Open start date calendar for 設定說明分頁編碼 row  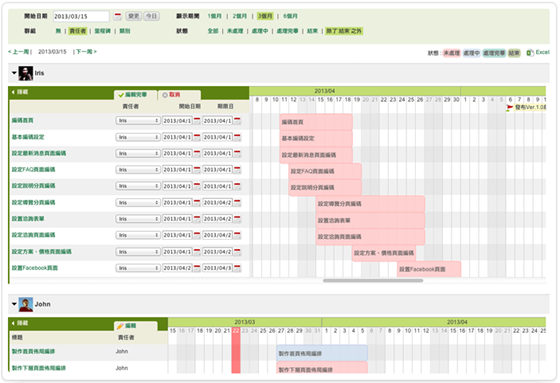pyautogui.click(x=197, y=186)
